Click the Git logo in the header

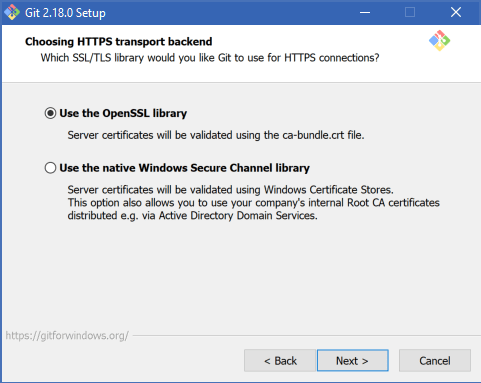(439, 41)
